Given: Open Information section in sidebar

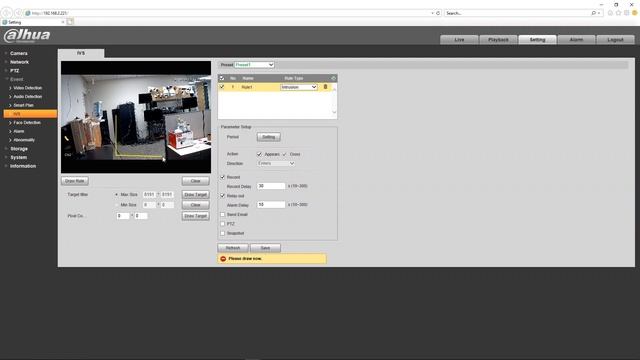Looking at the screenshot, I should pos(23,166).
